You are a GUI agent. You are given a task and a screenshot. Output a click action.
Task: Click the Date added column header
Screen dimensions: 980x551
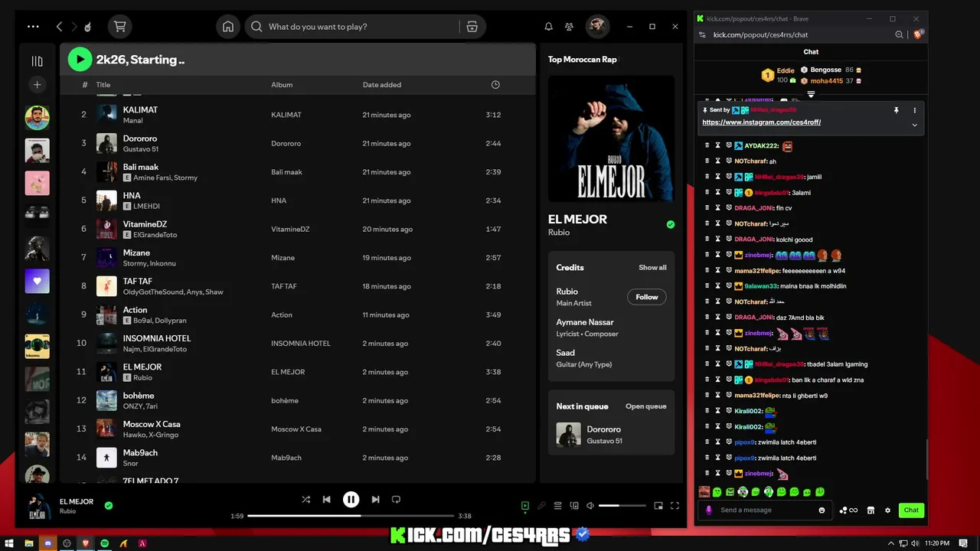[382, 85]
